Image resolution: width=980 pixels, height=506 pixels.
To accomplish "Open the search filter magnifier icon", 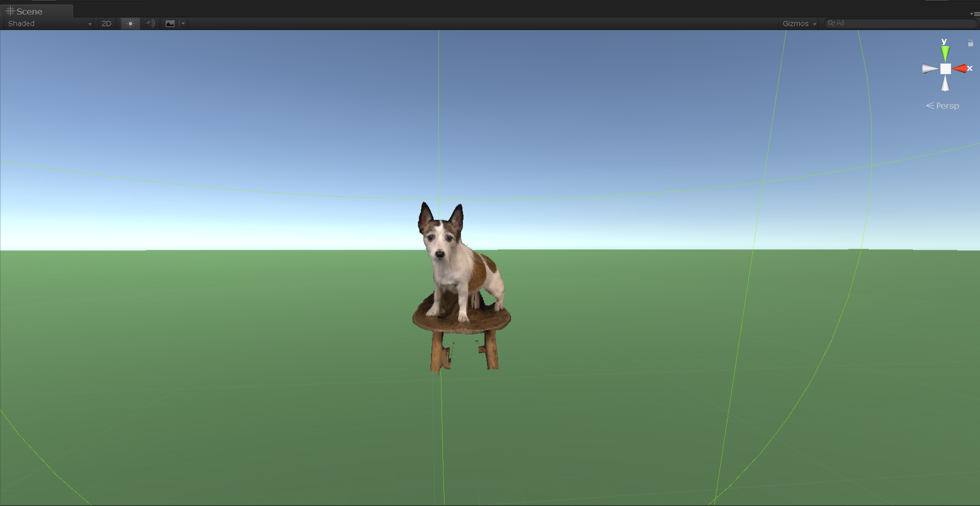I will [x=832, y=23].
